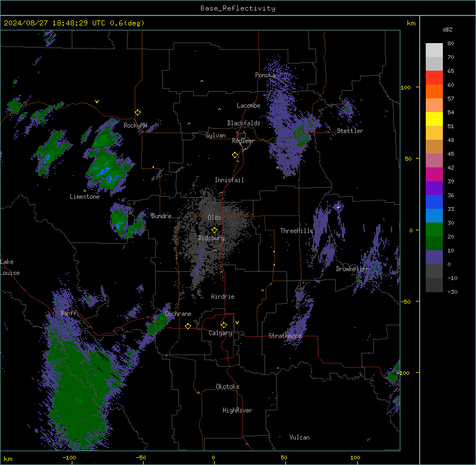The width and height of the screenshot is (476, 465).
Task: Click the yellow v marker in the northwest area
Action: click(x=97, y=102)
